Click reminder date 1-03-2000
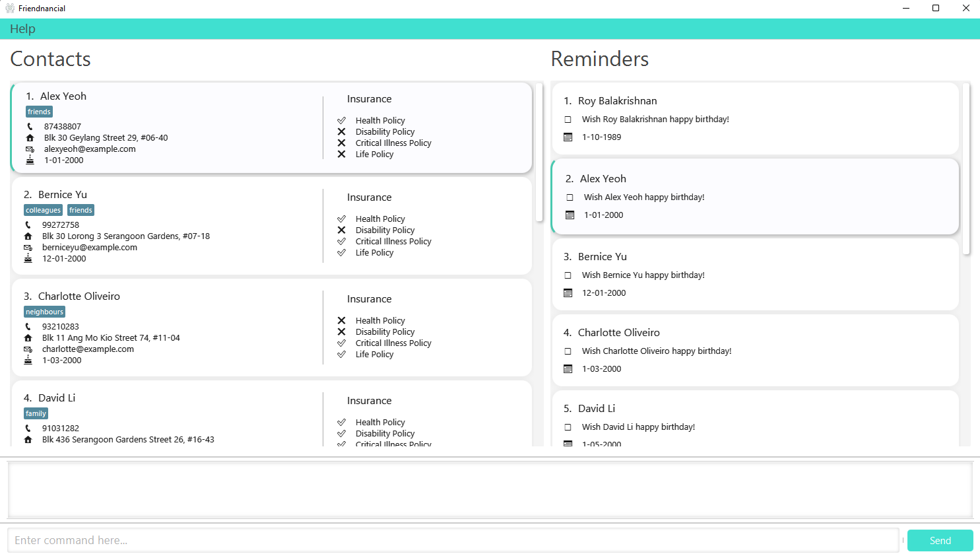Image resolution: width=980 pixels, height=556 pixels. [x=602, y=369]
